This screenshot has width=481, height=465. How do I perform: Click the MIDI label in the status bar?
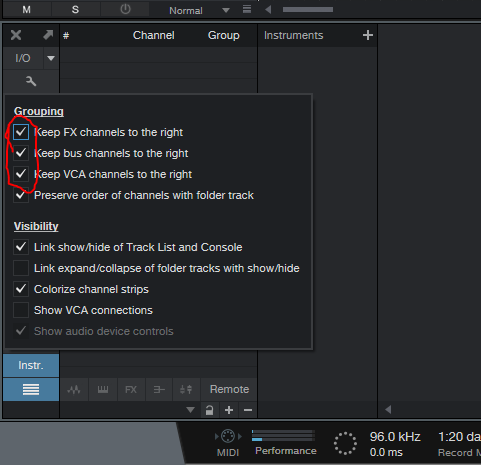click(x=228, y=453)
